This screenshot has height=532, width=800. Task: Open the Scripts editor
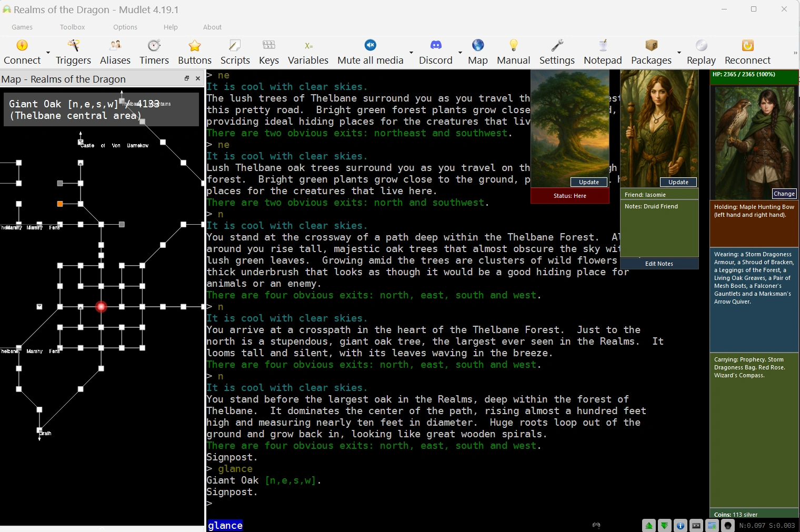[x=235, y=52]
